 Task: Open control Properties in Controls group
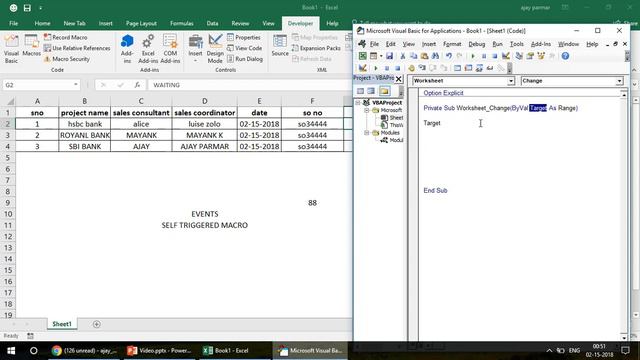point(244,37)
